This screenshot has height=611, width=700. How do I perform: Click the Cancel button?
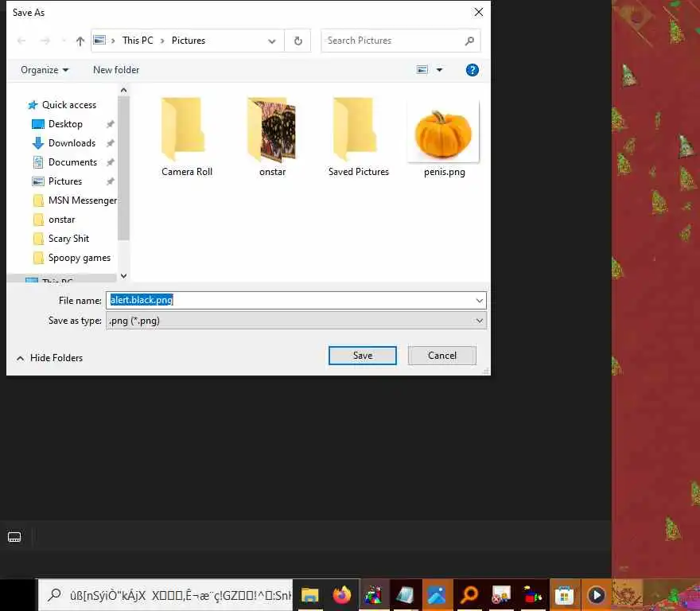[x=442, y=356]
